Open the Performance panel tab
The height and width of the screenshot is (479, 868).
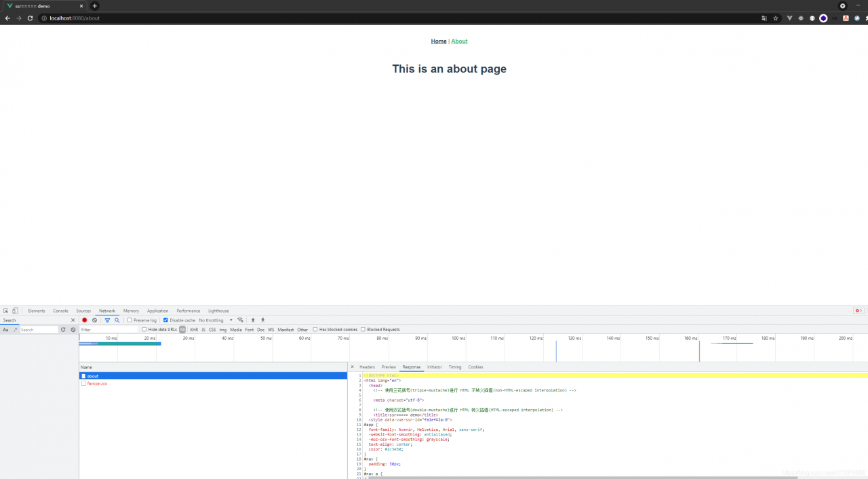click(x=189, y=311)
